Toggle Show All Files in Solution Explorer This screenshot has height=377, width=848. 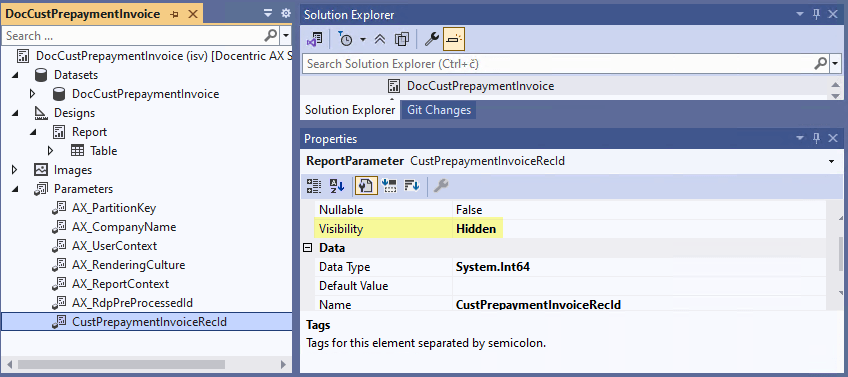click(402, 39)
